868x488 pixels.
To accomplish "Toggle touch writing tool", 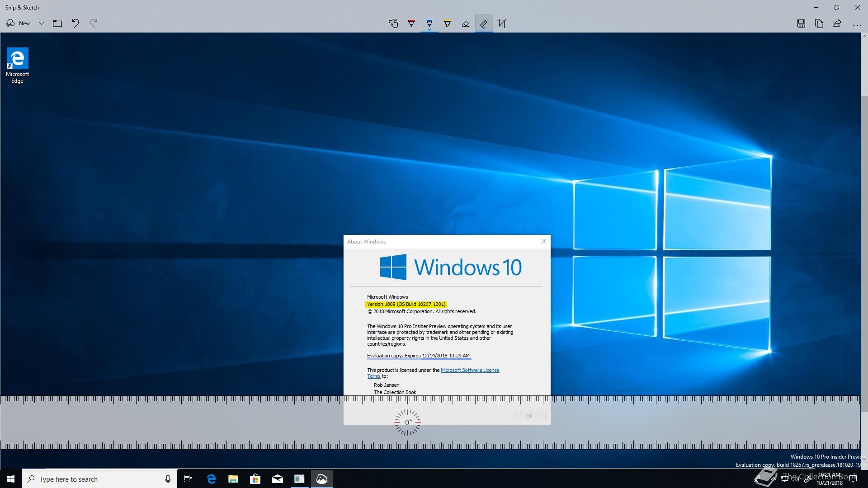I will coord(393,23).
